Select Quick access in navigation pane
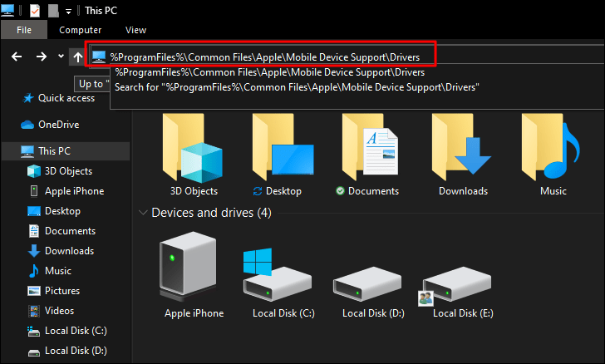The width and height of the screenshot is (605, 364). pyautogui.click(x=66, y=98)
